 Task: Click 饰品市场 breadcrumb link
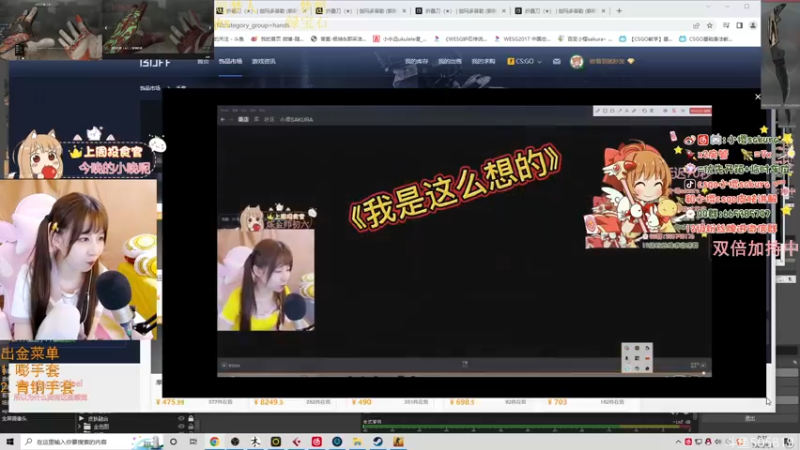coord(150,88)
